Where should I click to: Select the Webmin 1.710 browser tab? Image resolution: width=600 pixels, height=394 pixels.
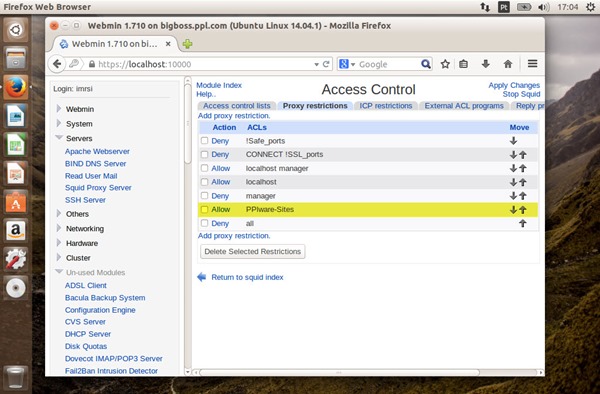115,44
